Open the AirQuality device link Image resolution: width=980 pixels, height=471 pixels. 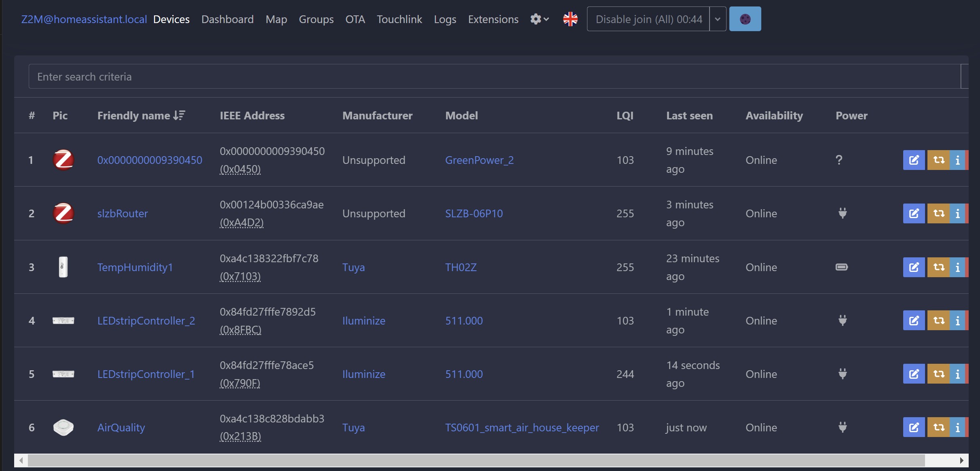(121, 427)
